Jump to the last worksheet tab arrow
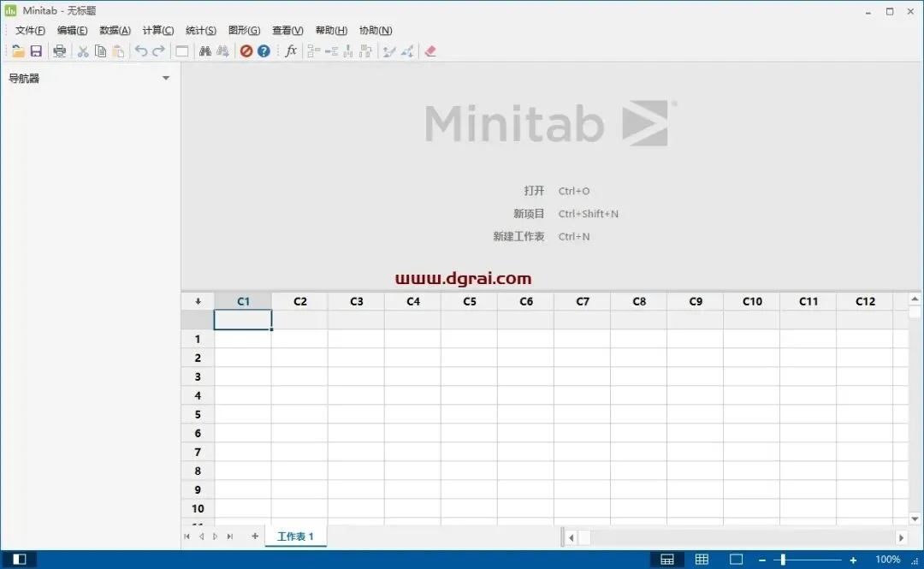The image size is (924, 569). tap(230, 536)
